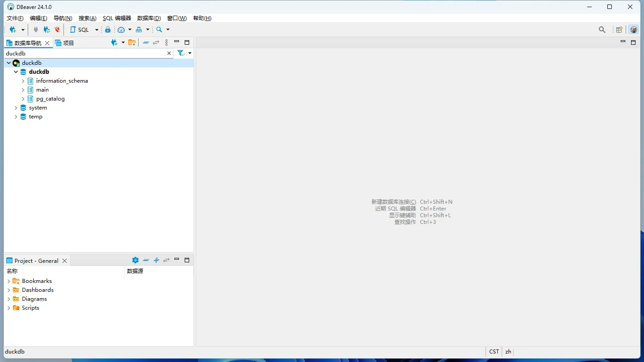Open dropdown beside navigator panel new connection icon
This screenshot has width=644, height=362.
(x=123, y=43)
